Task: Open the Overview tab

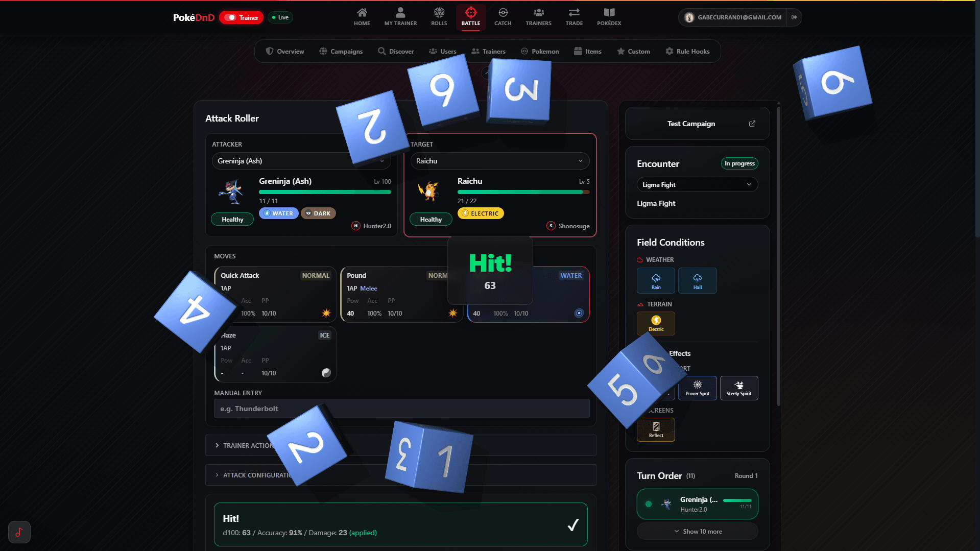Action: 285,52
